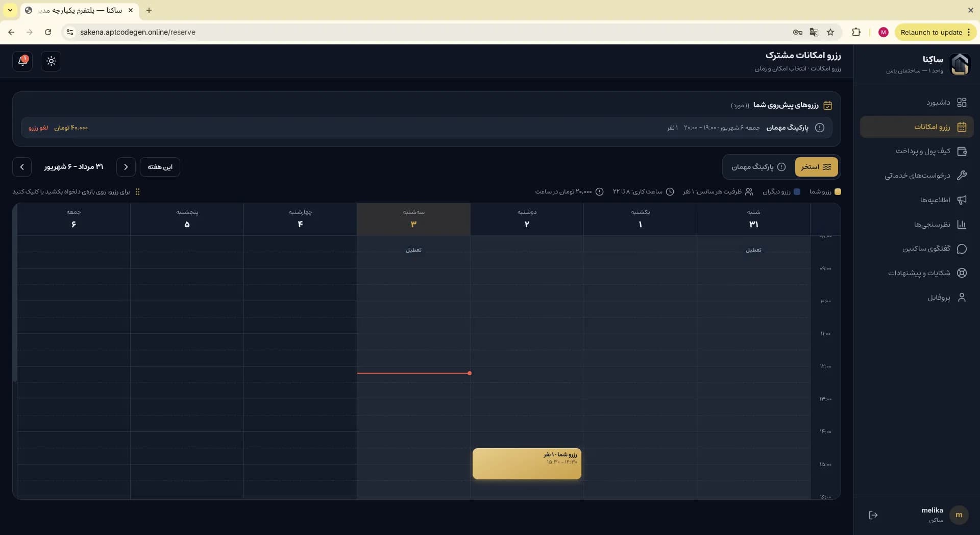Screen dimensions: 980x535
Task: Click the شکایات و پیشنهادات lifebuoy icon
Action: (962, 273)
